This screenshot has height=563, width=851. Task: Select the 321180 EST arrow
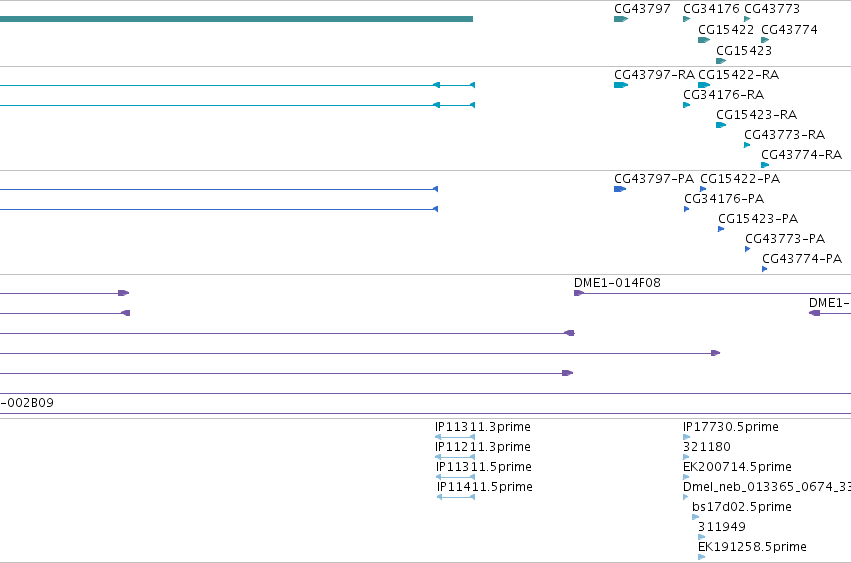[687, 457]
